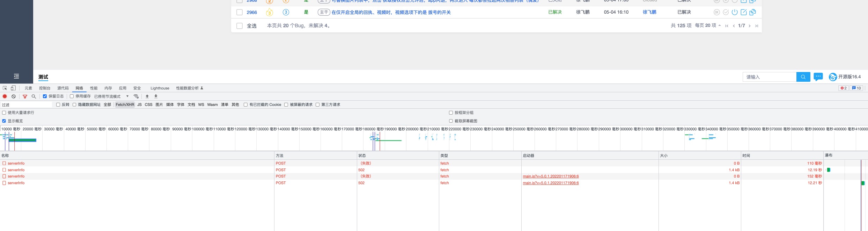The height and width of the screenshot is (231, 868).
Task: Open the 开源版16.4 version menu
Action: [x=845, y=77]
